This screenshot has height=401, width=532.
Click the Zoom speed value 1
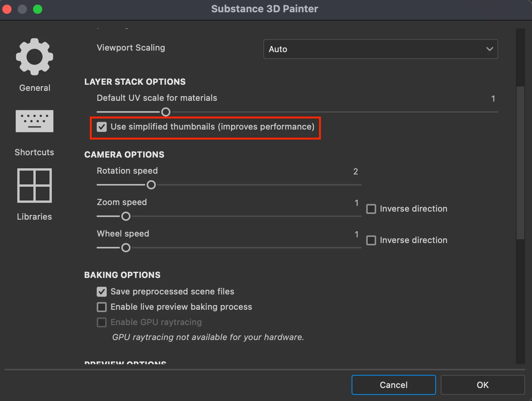click(357, 203)
